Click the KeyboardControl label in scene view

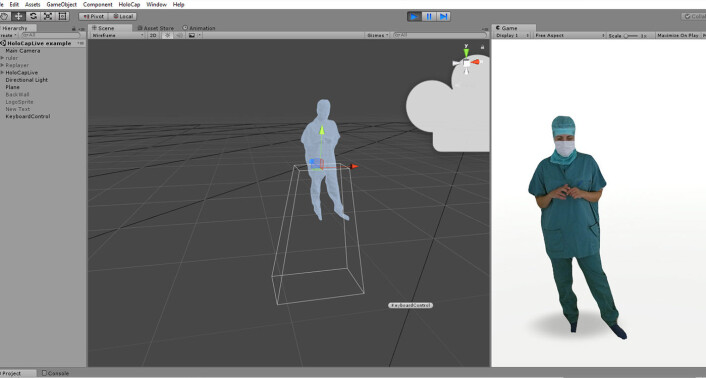click(410, 305)
